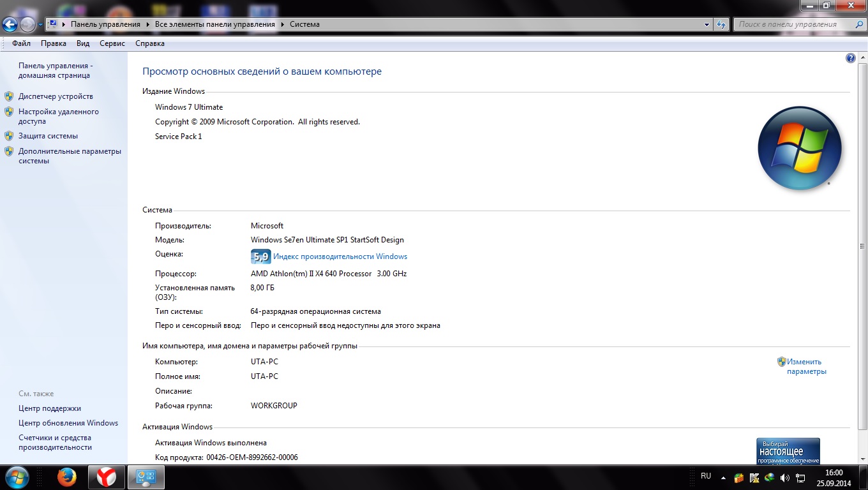Expand the arrow after Панель управления breadcrumb

click(x=147, y=24)
